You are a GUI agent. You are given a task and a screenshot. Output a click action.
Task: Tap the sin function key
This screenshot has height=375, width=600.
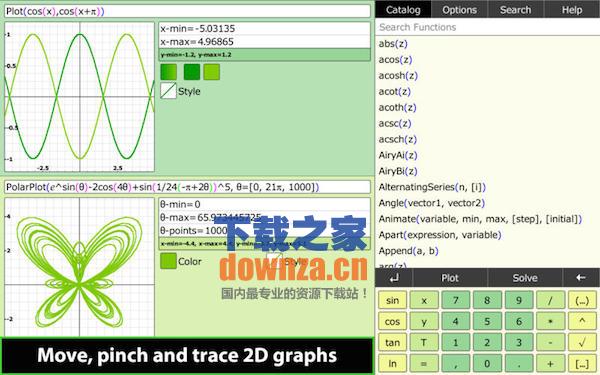(392, 300)
